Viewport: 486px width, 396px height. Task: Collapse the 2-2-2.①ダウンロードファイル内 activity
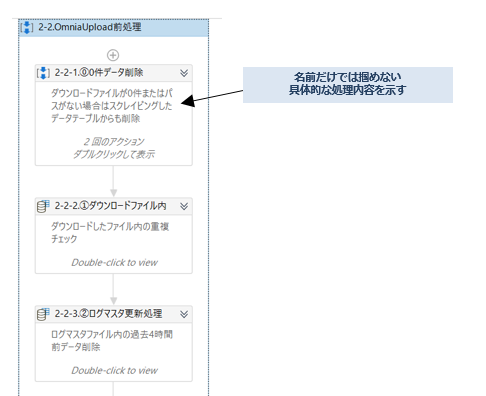pyautogui.click(x=184, y=206)
